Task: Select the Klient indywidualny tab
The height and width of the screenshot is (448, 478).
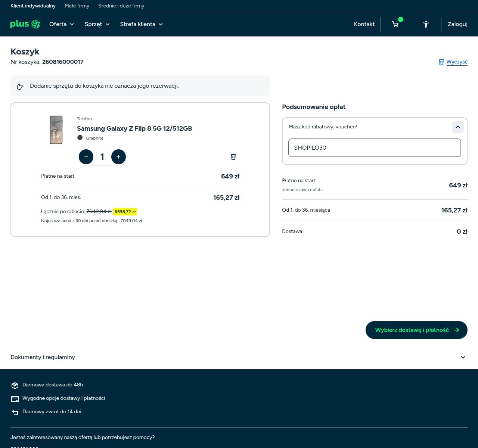Action: click(x=33, y=6)
